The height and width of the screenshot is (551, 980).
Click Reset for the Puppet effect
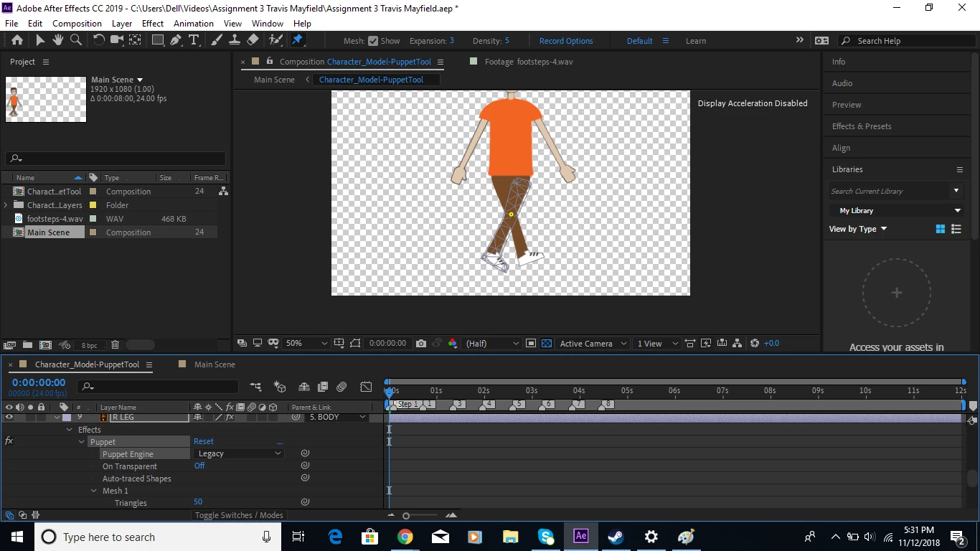pos(204,441)
